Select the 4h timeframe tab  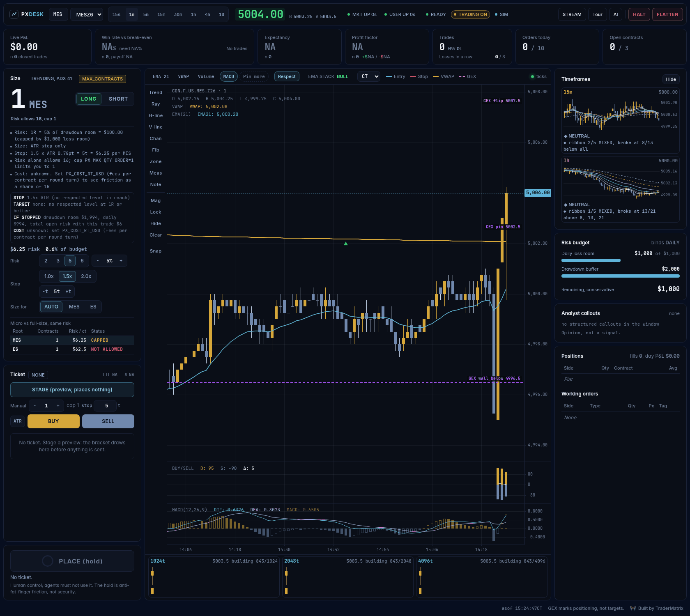click(x=207, y=14)
